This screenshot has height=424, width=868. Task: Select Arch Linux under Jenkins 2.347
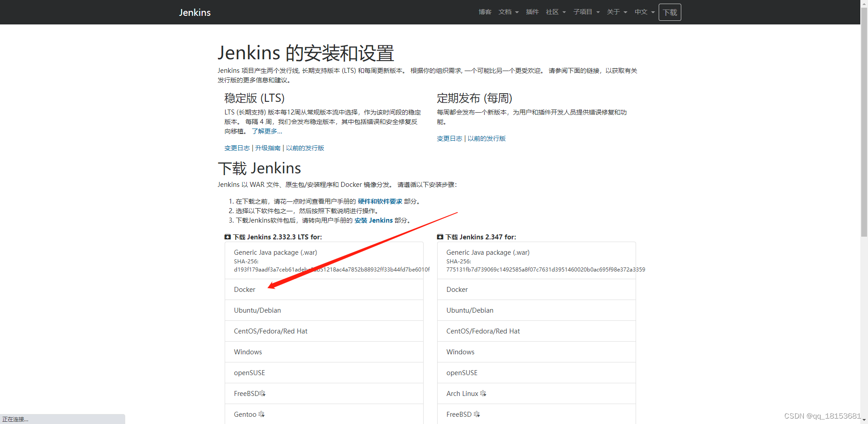coord(536,394)
